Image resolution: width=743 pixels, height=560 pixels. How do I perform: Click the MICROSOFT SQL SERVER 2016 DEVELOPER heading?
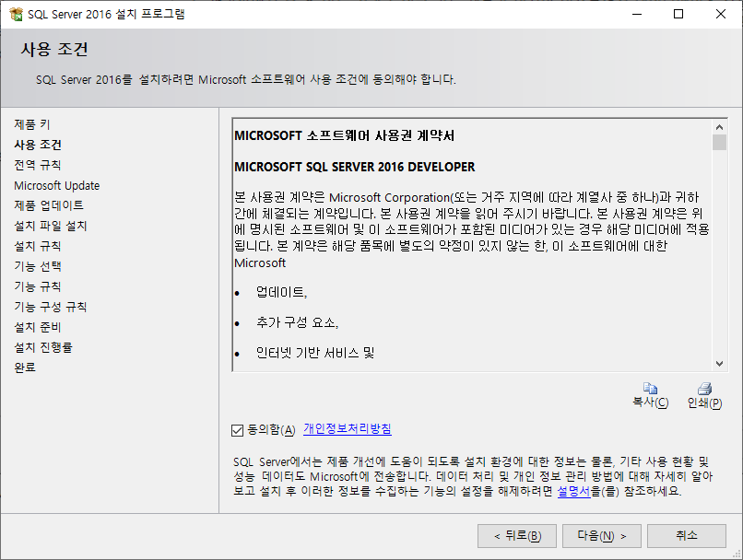[354, 167]
